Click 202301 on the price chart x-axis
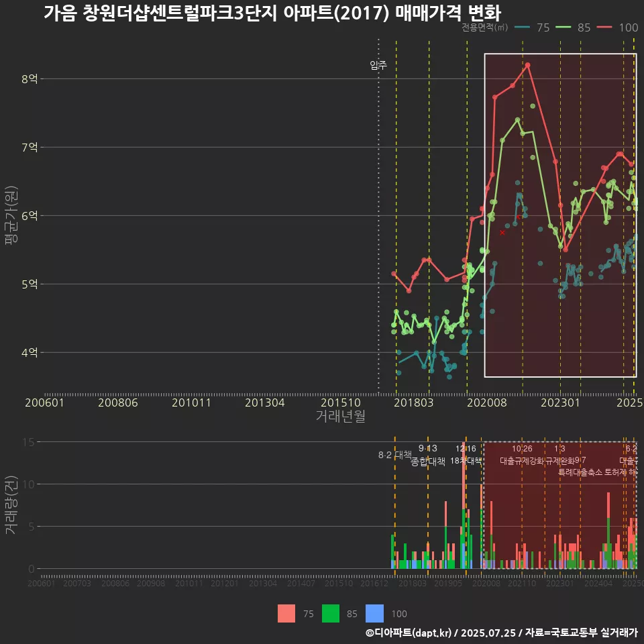 click(x=560, y=402)
